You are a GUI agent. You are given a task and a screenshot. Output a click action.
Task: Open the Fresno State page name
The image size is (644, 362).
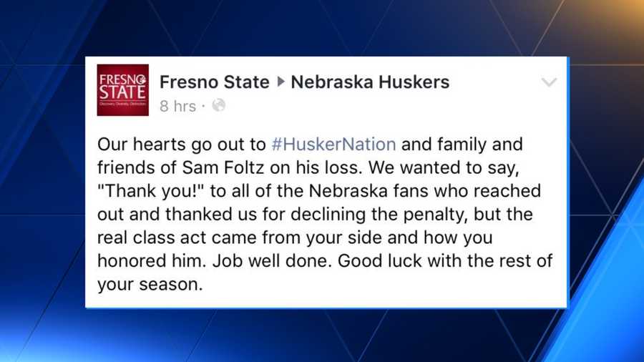click(x=215, y=82)
